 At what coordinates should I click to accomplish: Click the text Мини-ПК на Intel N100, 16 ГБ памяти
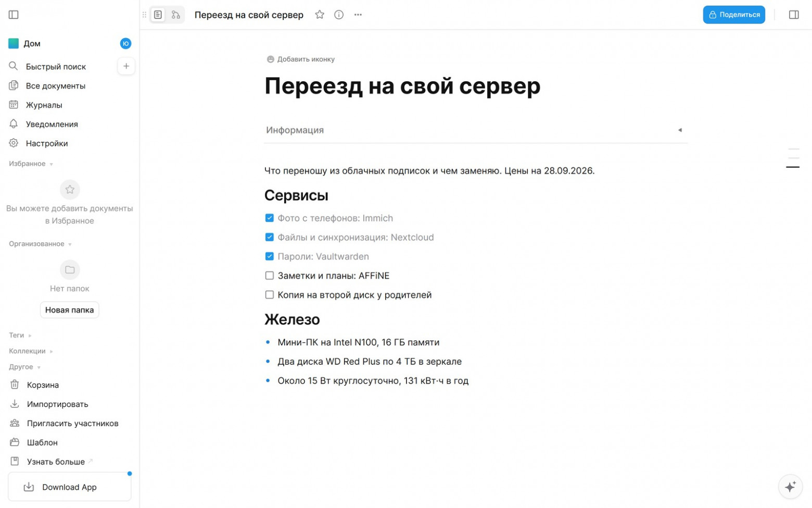pyautogui.click(x=359, y=343)
